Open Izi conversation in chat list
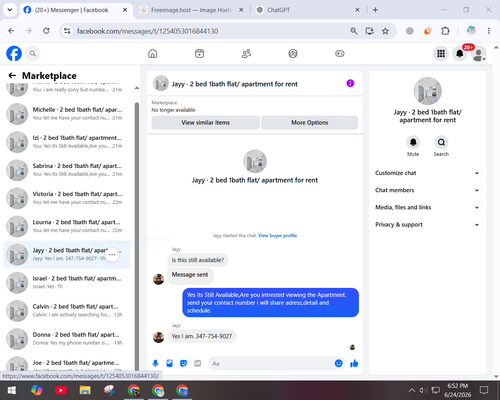 [x=67, y=142]
